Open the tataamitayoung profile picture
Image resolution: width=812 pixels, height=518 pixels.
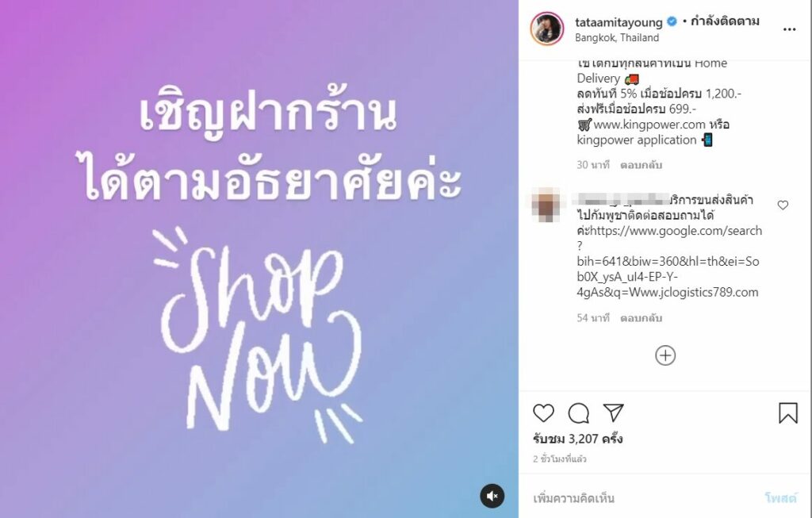pyautogui.click(x=547, y=29)
